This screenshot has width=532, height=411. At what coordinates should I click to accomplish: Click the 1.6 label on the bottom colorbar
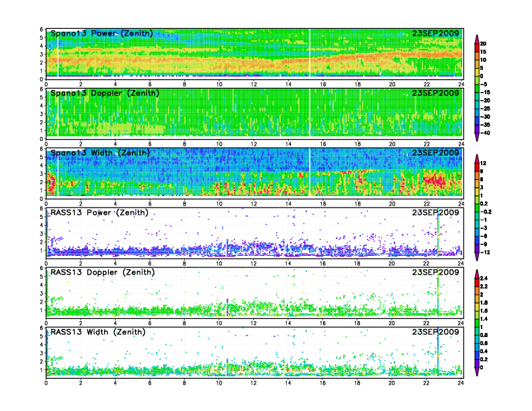pyautogui.click(x=484, y=311)
